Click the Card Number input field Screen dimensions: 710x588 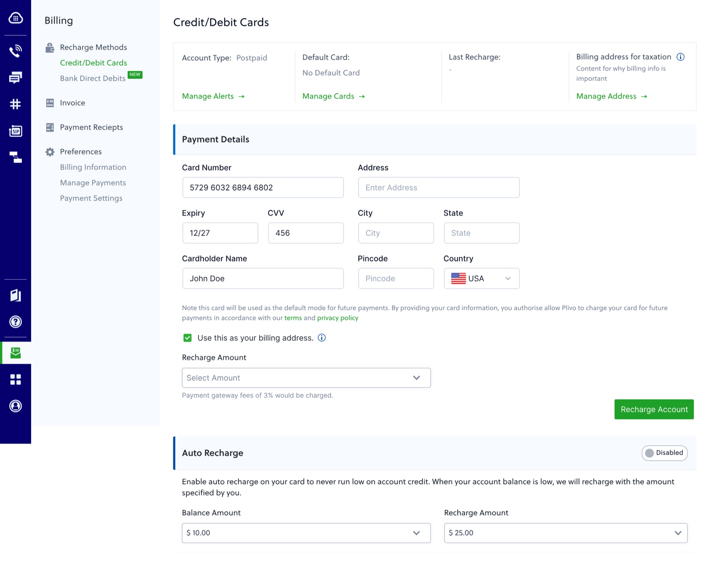tap(263, 187)
